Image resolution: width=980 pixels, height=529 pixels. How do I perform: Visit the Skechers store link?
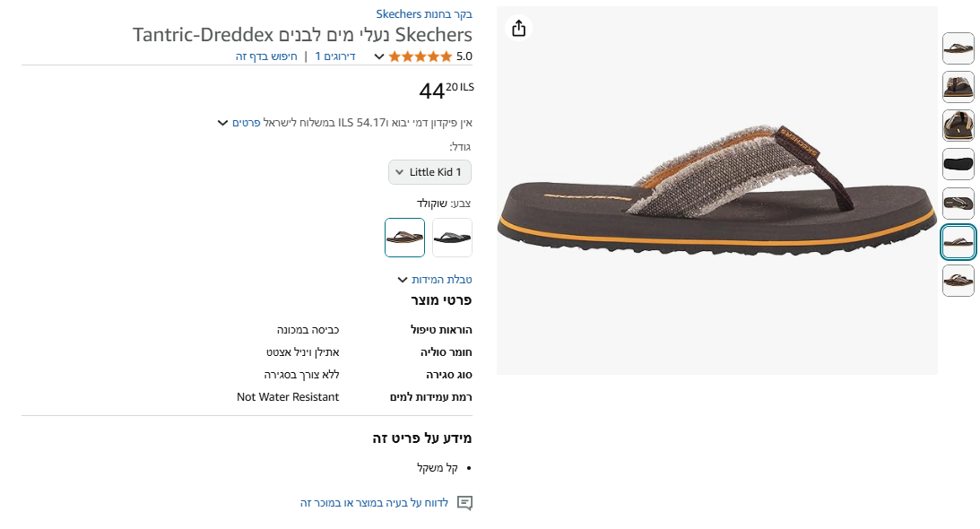(424, 14)
